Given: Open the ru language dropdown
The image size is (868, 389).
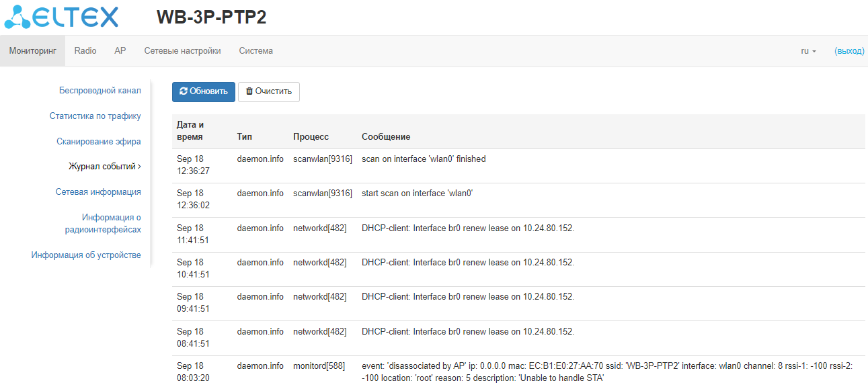Looking at the screenshot, I should [808, 51].
